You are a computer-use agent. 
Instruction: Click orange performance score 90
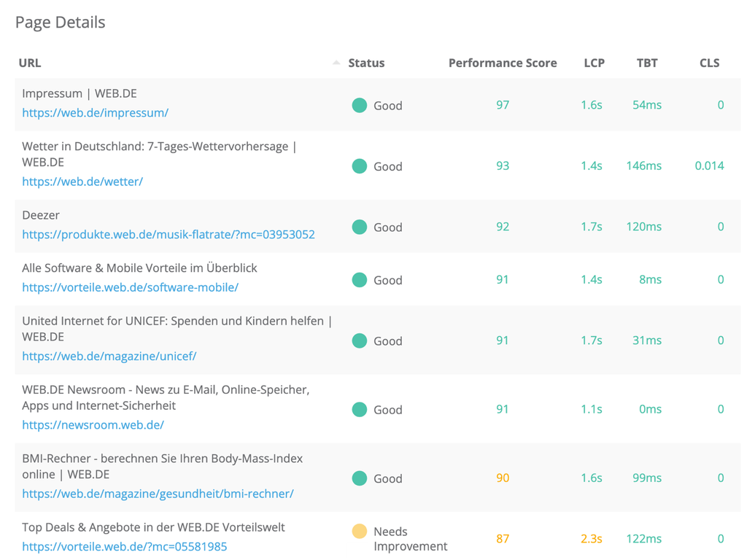click(503, 478)
